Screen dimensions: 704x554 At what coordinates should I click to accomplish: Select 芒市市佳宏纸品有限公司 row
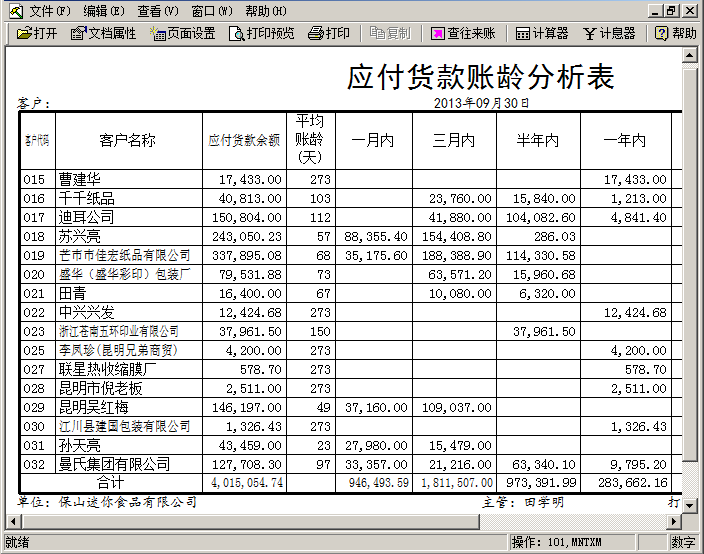(124, 255)
